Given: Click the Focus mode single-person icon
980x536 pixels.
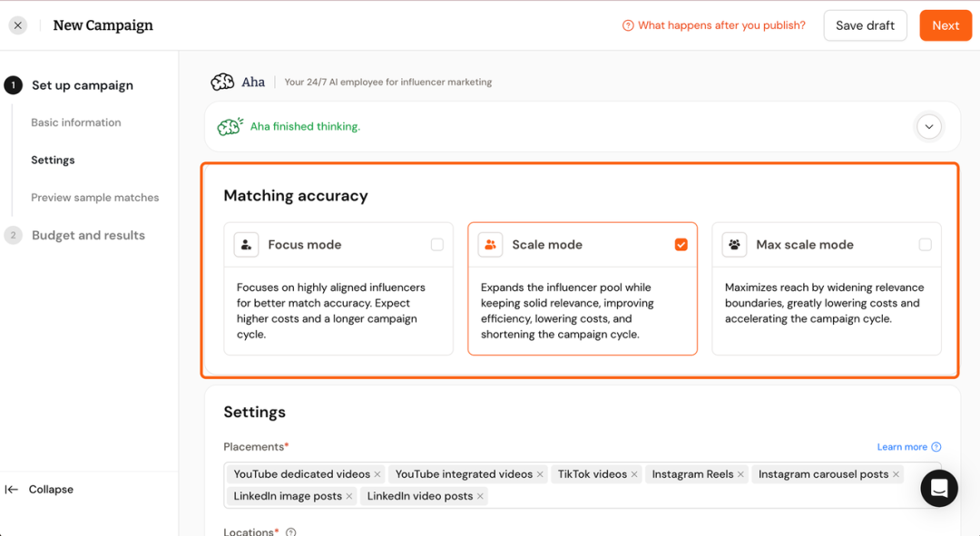Looking at the screenshot, I should 246,245.
